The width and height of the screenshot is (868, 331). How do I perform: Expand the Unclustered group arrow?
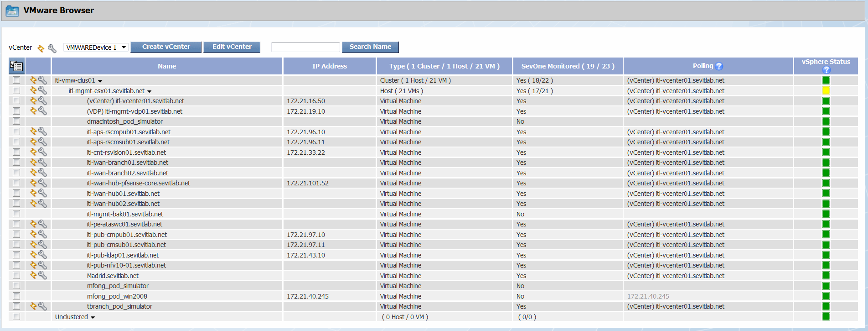coord(93,318)
